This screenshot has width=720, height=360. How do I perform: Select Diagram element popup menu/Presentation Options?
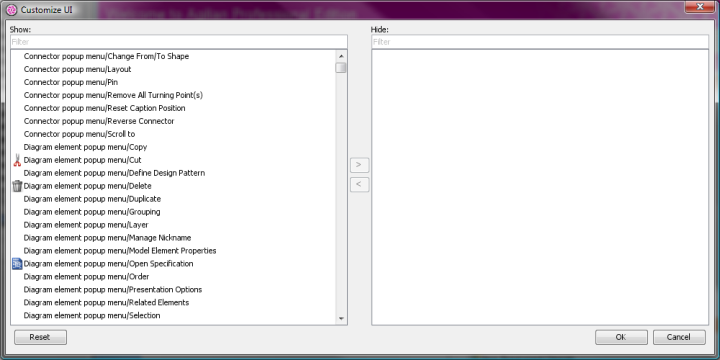112,290
